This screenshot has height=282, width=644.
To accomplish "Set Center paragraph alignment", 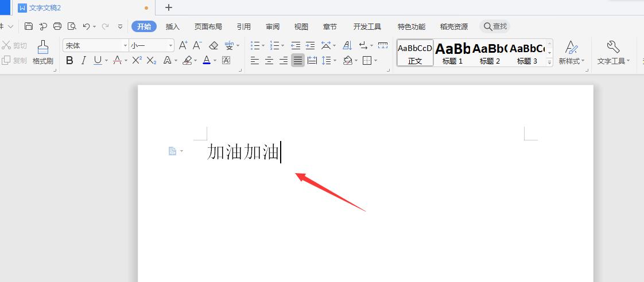I will 269,61.
